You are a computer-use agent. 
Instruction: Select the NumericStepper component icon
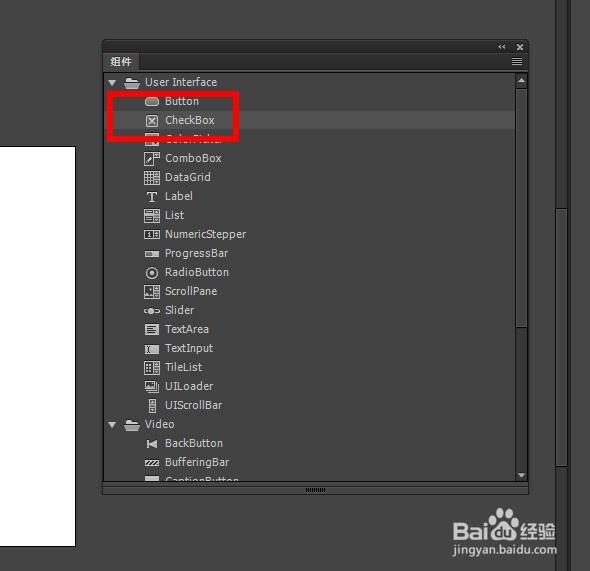152,235
